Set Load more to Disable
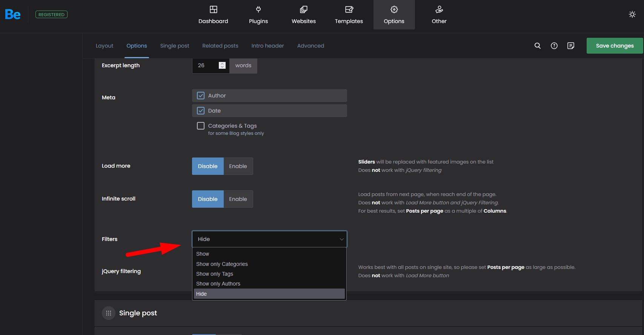Screen dimensions: 644x335 point(208,166)
